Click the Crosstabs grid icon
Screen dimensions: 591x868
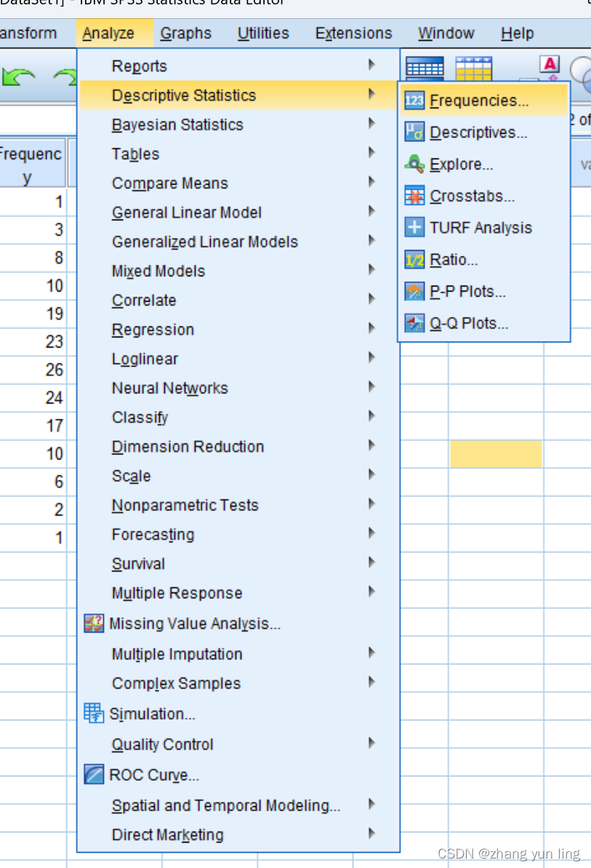tap(414, 196)
